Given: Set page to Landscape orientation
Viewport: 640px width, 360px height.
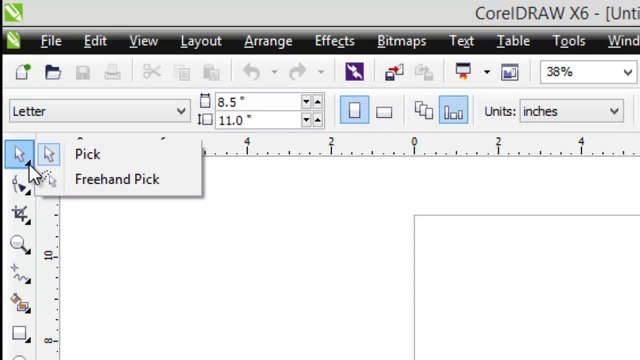Looking at the screenshot, I should click(x=384, y=111).
